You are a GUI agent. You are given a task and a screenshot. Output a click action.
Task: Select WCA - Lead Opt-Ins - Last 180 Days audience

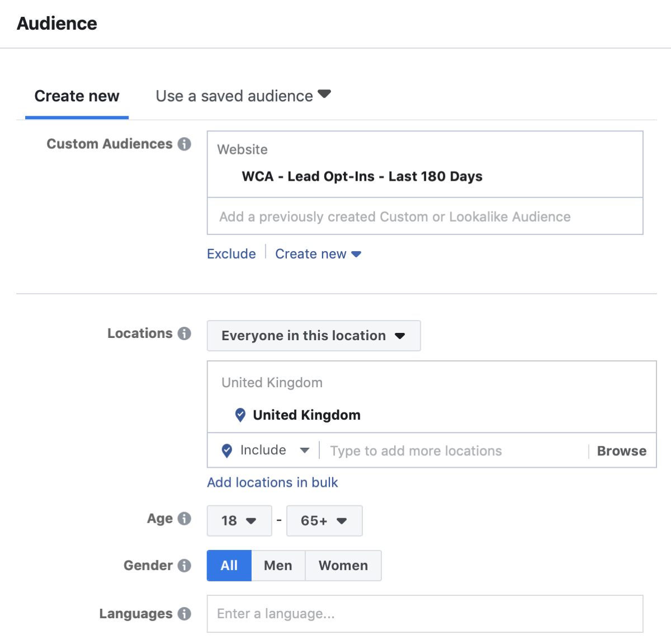(362, 176)
